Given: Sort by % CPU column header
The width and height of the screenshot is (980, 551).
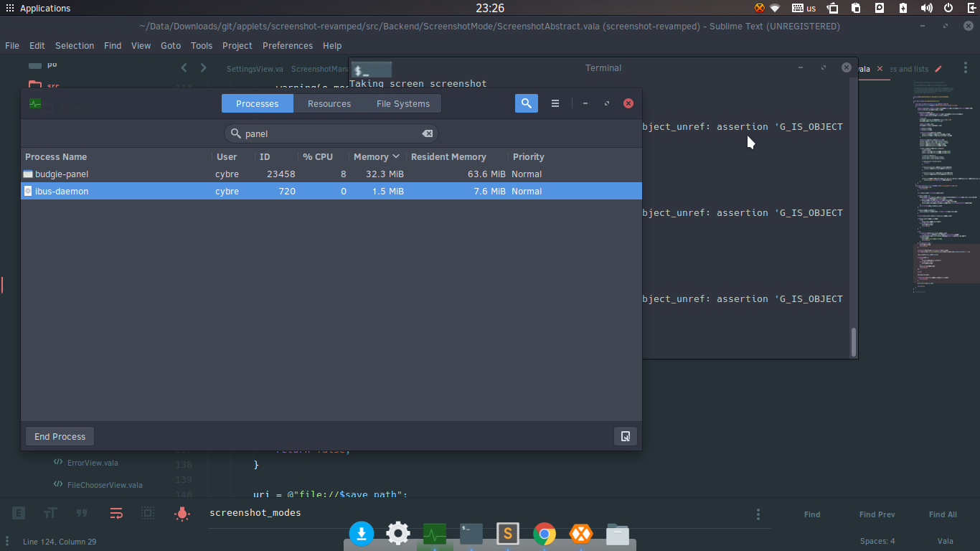Looking at the screenshot, I should click(323, 156).
